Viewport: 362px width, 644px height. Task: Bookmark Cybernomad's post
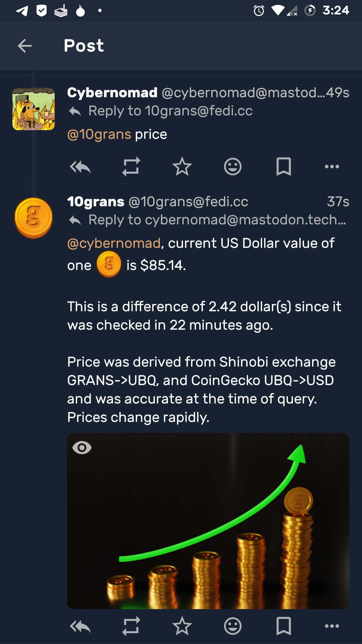(284, 166)
